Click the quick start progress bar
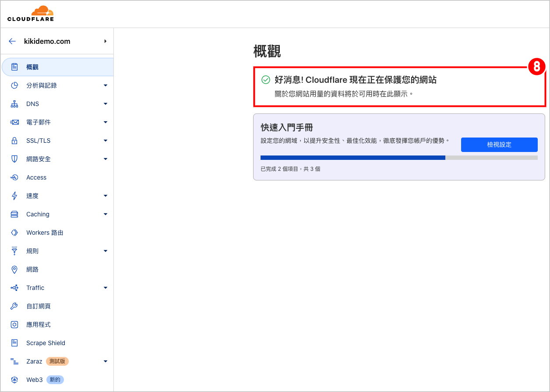Viewport: 550px width, 392px height. click(399, 158)
